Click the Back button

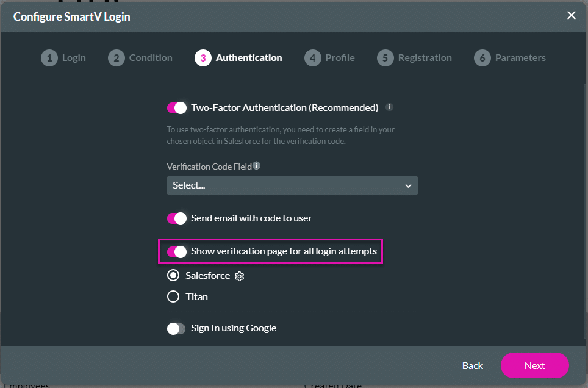tap(472, 366)
